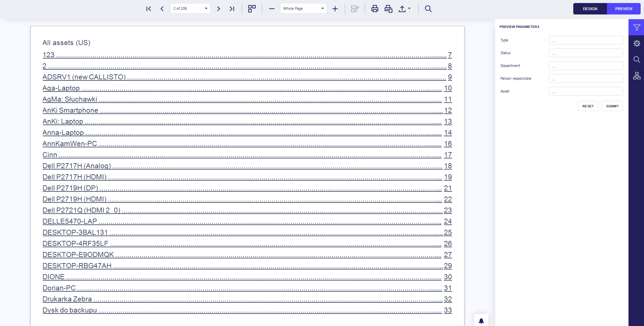The width and height of the screenshot is (644, 326).
Task: Switch to the Preview tab
Action: pos(623,9)
